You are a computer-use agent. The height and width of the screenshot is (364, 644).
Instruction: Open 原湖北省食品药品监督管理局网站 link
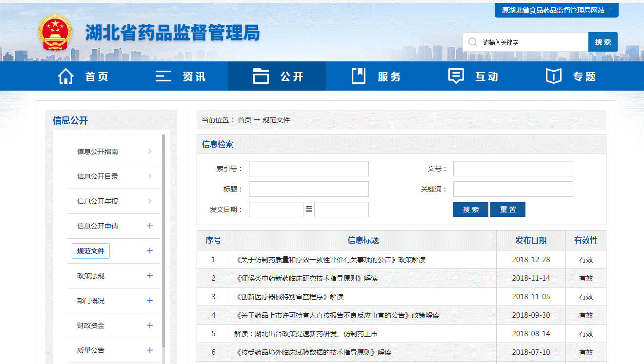(x=556, y=10)
